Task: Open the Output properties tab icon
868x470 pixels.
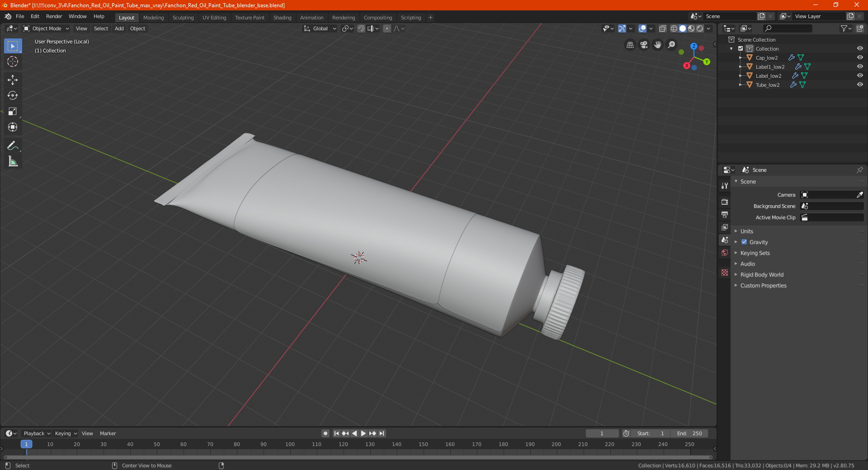Action: [725, 214]
